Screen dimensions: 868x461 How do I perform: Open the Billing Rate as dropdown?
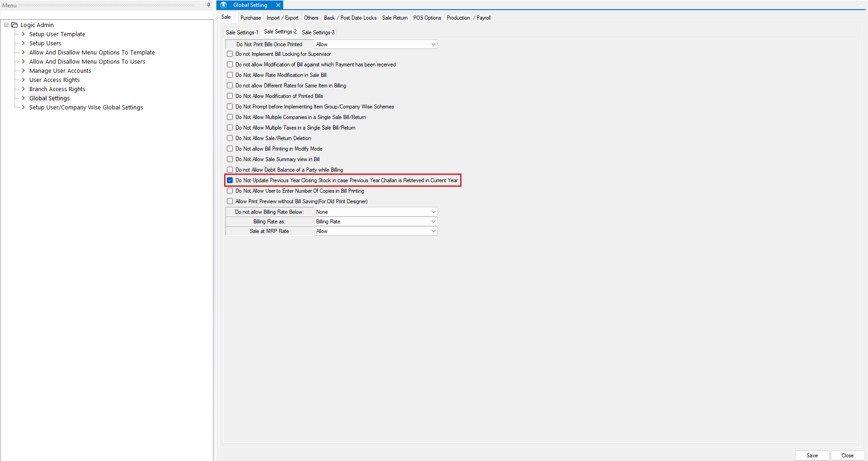[x=433, y=222]
